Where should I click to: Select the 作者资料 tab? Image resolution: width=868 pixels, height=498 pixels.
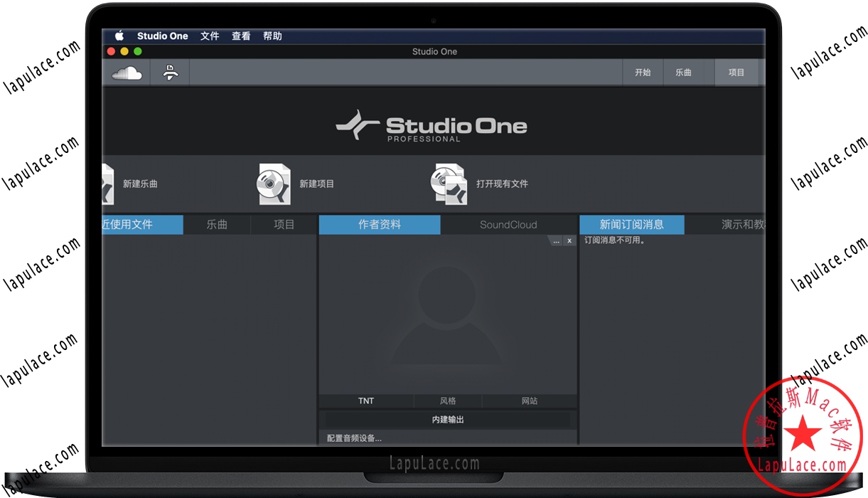(x=380, y=225)
